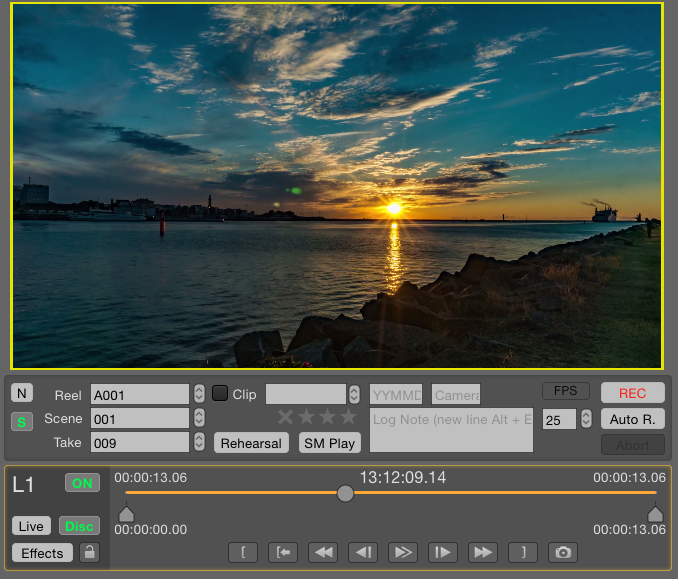
Task: Switch to Live mode
Action: 31,526
